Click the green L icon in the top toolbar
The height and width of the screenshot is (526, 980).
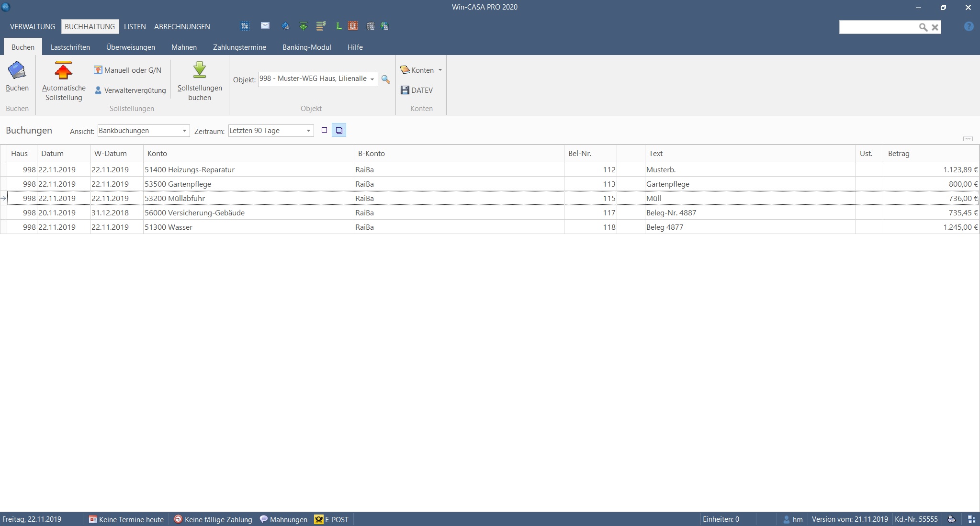(338, 26)
